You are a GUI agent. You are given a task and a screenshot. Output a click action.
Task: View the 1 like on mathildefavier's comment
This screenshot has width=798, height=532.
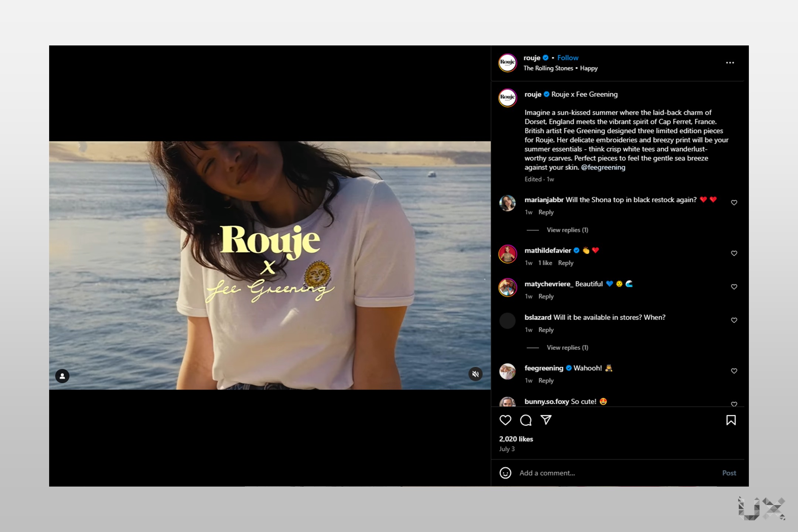545,263
